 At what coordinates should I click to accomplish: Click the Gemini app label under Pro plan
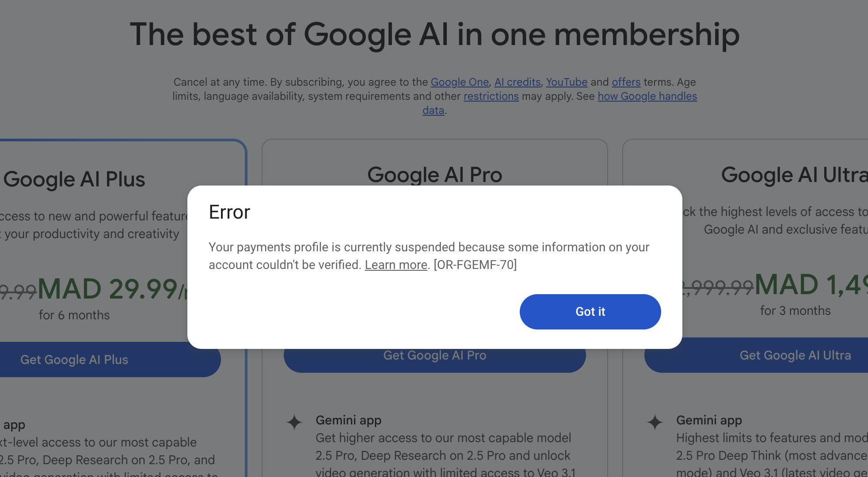[348, 420]
